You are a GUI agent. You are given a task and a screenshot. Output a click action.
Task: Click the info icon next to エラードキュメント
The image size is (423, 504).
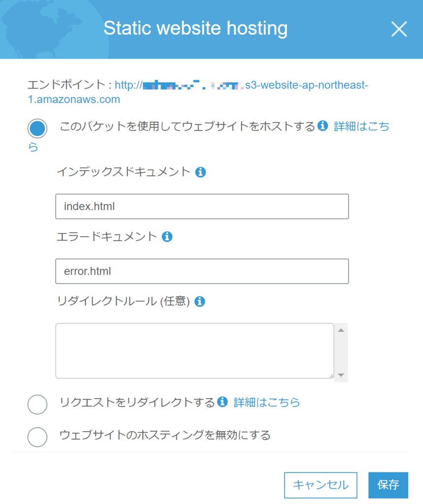pyautogui.click(x=167, y=237)
